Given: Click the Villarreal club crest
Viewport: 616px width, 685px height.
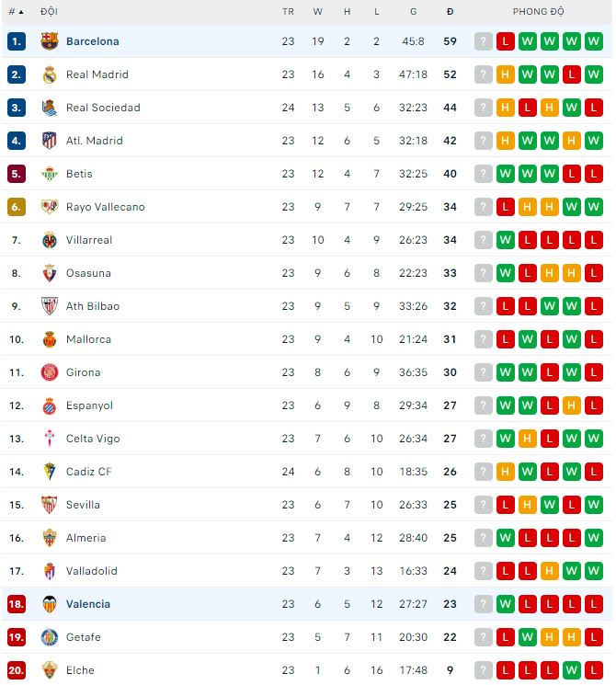Looking at the screenshot, I should click(50, 240).
